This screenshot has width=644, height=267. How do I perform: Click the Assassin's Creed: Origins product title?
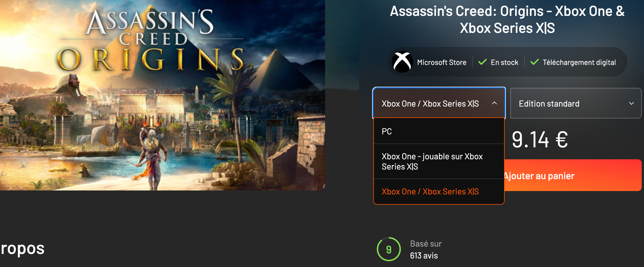click(x=507, y=20)
